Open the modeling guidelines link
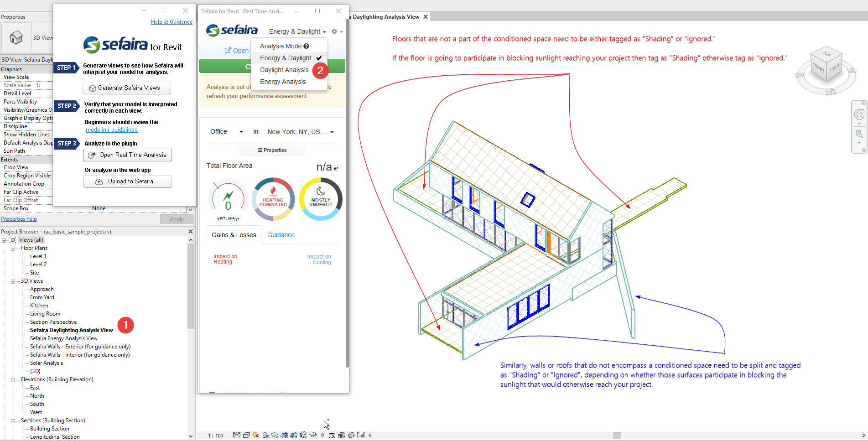 pos(112,130)
